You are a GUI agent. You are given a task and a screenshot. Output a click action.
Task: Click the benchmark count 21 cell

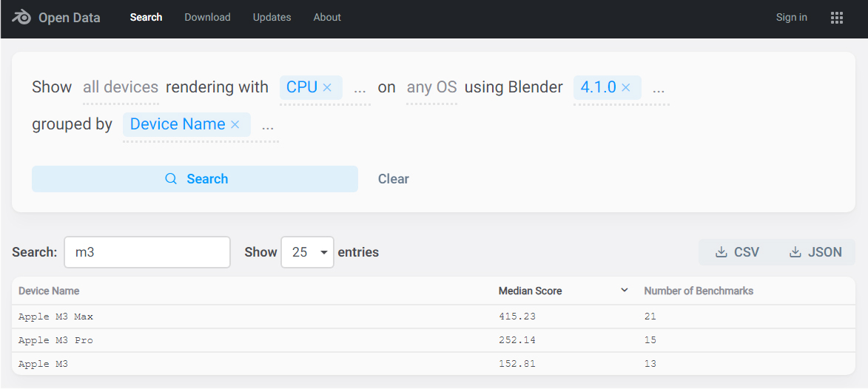tap(650, 317)
